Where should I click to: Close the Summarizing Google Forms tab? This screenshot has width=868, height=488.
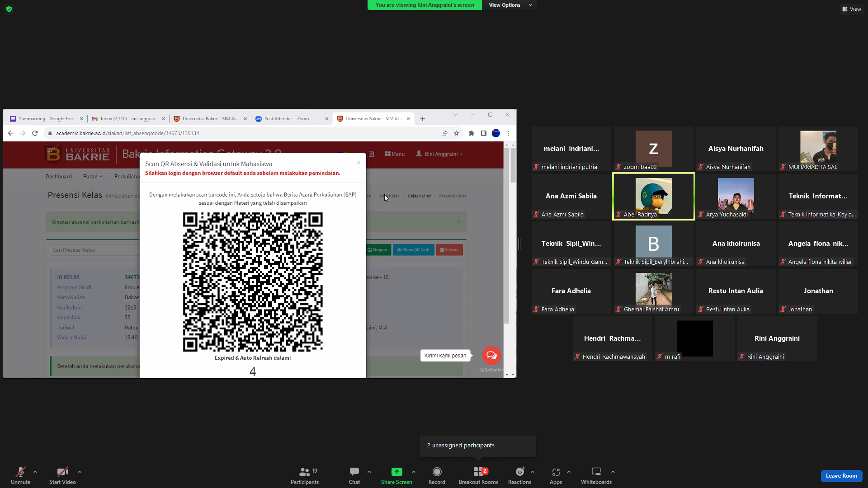pyautogui.click(x=82, y=119)
